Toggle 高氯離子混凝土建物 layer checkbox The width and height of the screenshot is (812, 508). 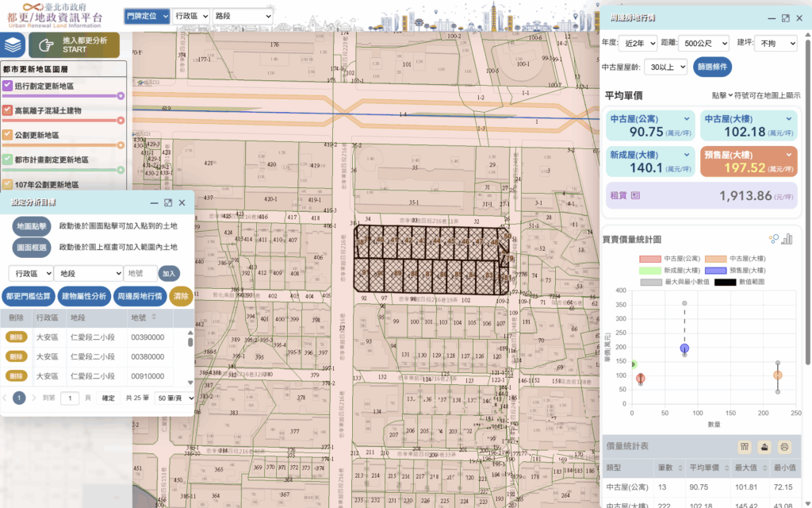click(7, 110)
